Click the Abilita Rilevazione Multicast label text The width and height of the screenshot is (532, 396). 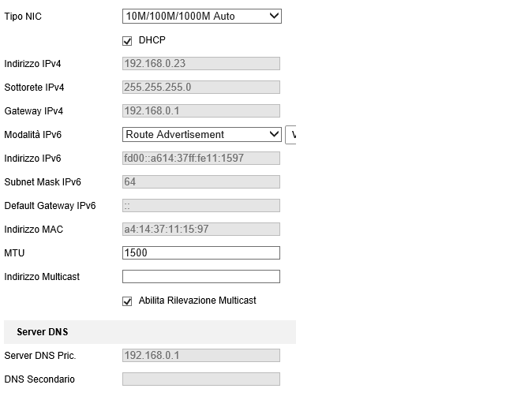pyautogui.click(x=197, y=301)
